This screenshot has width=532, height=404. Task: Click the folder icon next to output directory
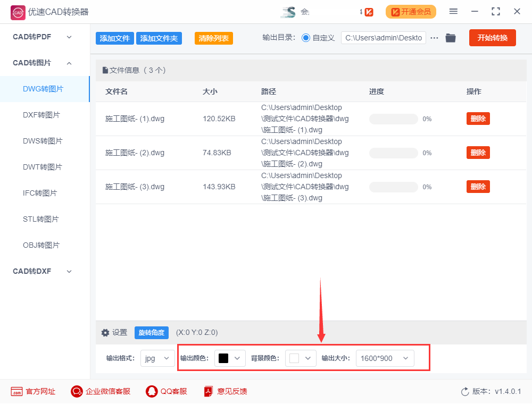coord(451,38)
